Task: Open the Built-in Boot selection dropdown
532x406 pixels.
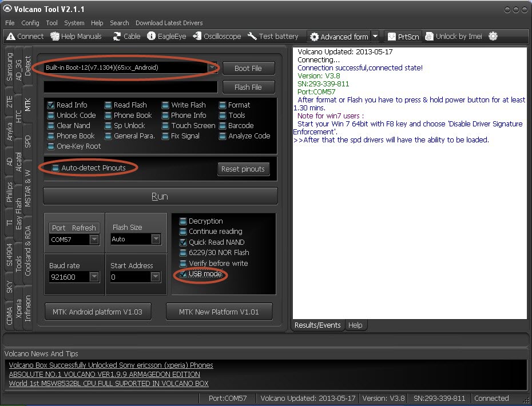Action: pos(212,67)
